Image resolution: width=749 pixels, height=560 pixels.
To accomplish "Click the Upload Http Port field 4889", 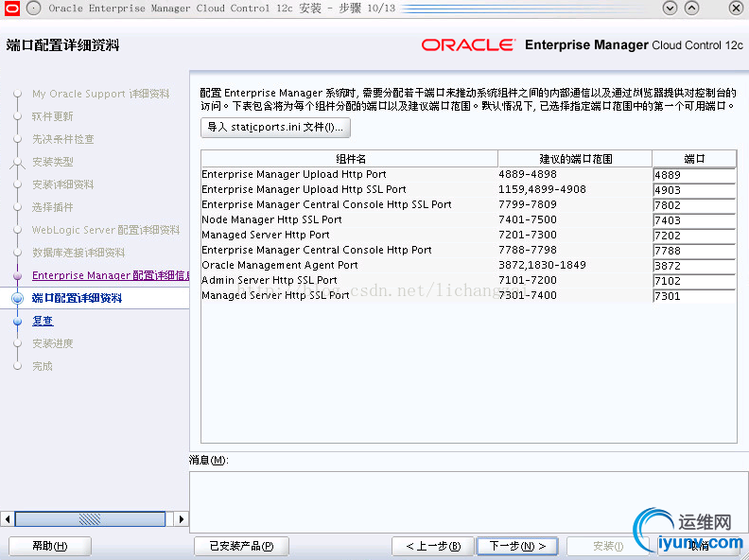I will pyautogui.click(x=694, y=175).
